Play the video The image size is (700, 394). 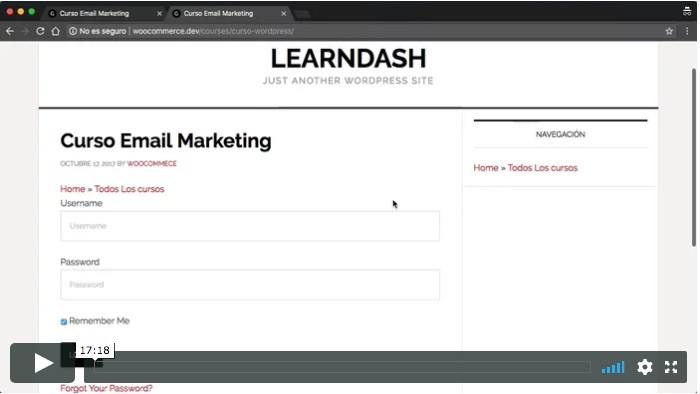[x=42, y=363]
